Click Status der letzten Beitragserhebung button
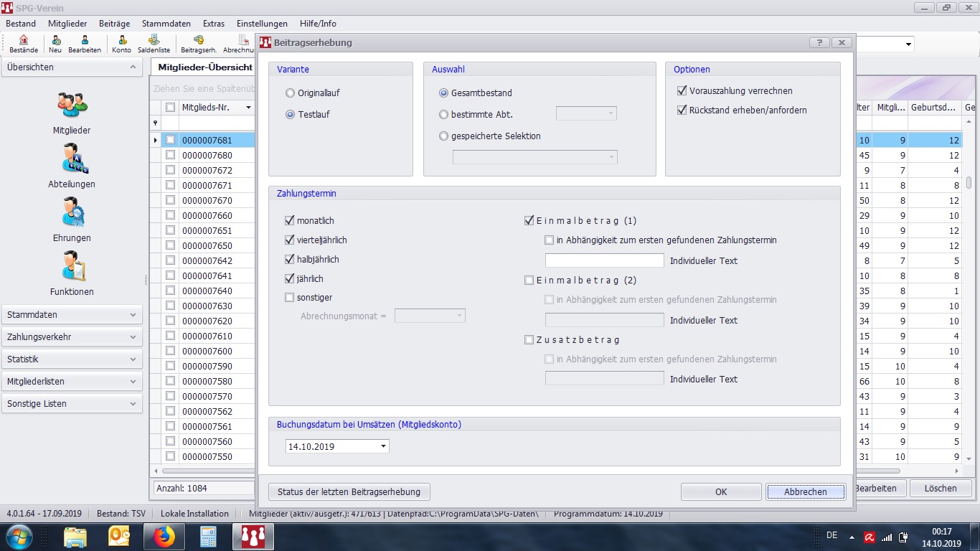The image size is (980, 551). coord(349,491)
